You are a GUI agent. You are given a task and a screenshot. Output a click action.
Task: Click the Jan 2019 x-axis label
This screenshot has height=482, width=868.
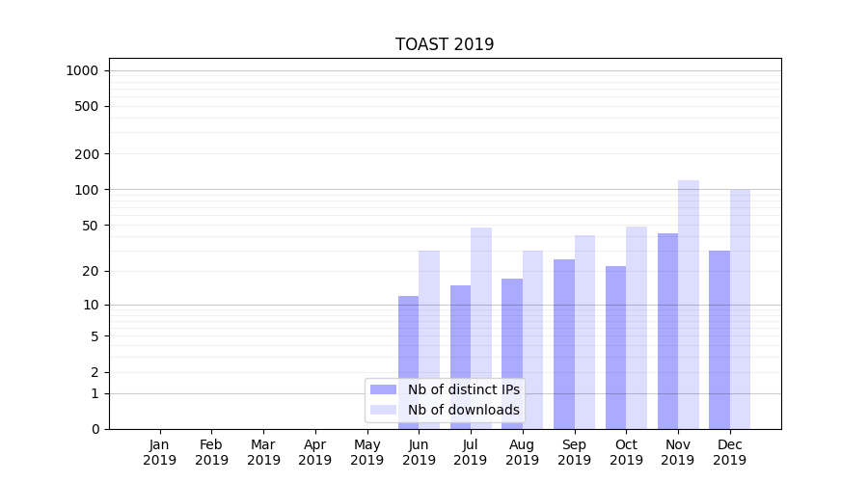pyautogui.click(x=160, y=452)
